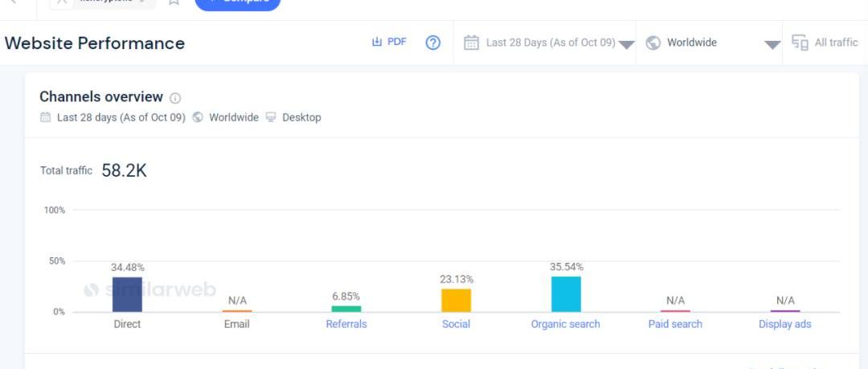Click the calendar icon in date filter
Image resolution: width=868 pixels, height=369 pixels.
click(x=472, y=43)
